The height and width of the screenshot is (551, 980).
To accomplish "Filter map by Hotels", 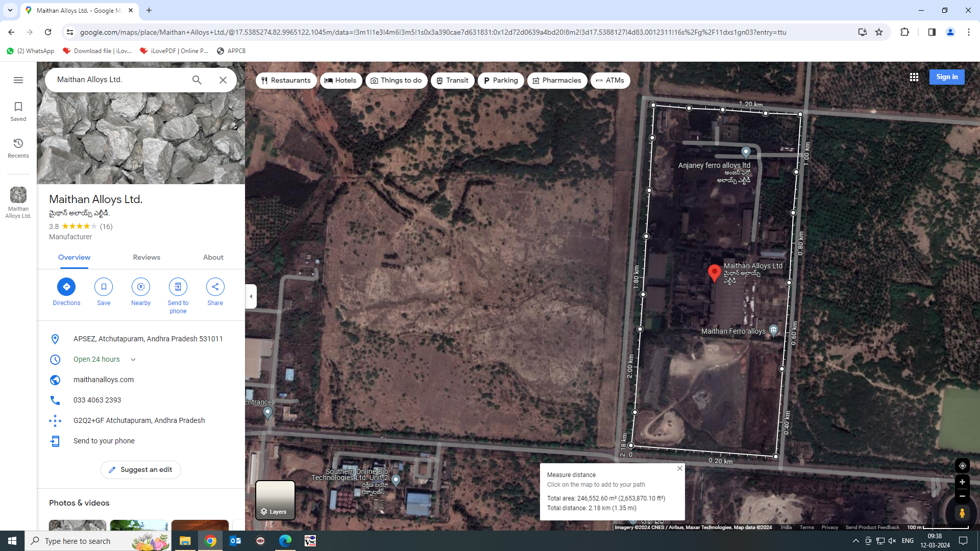I will [341, 81].
